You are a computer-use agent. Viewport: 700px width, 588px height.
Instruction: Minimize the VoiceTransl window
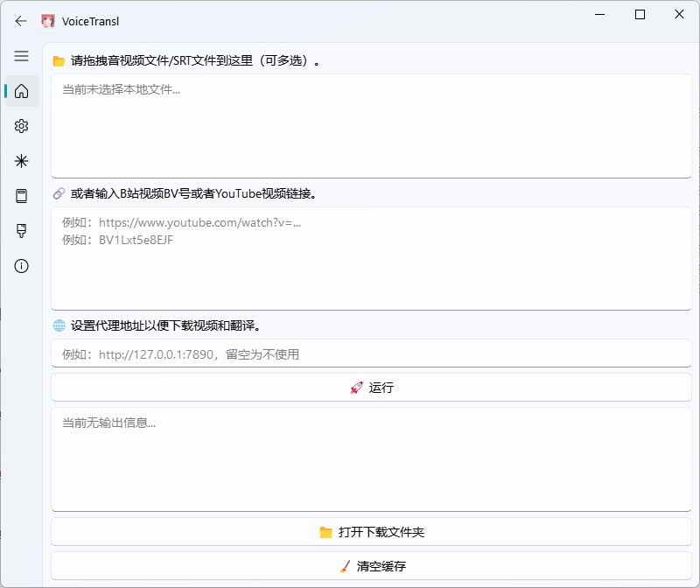(x=600, y=15)
